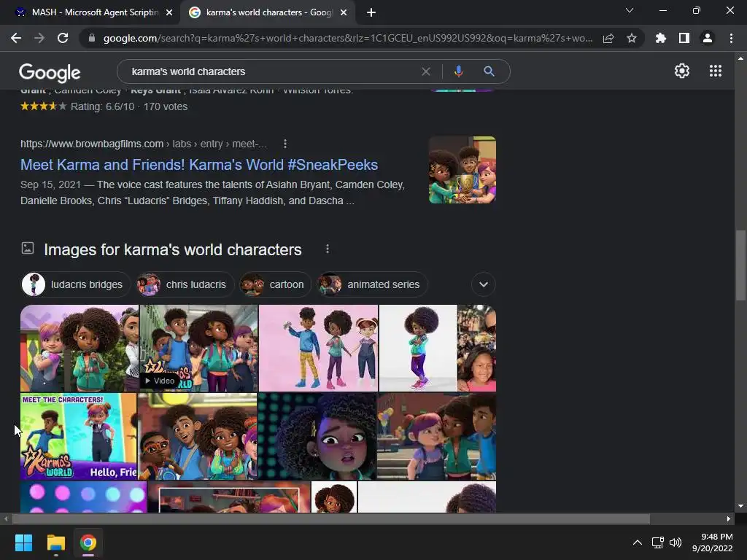
Task: Open options beside Images for heading
Action: (328, 249)
